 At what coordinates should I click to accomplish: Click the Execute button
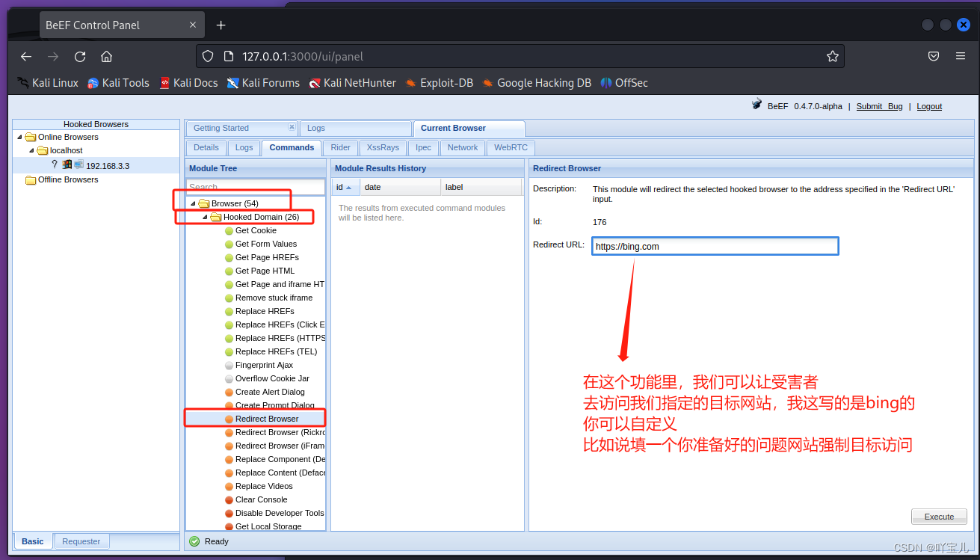point(939,516)
